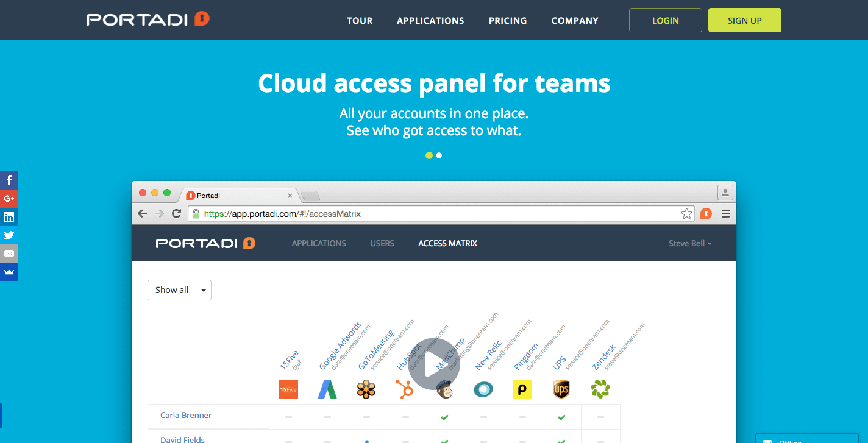Switch to inner APPLICATIONS tab
This screenshot has height=443, width=868.
319,243
